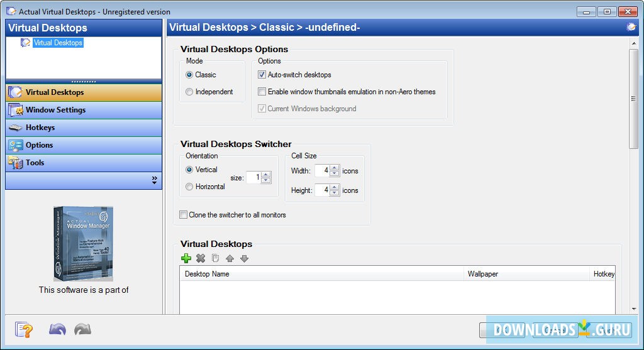This screenshot has width=644, height=350.
Task: Click the Actual Window Manager box image
Action: point(84,243)
